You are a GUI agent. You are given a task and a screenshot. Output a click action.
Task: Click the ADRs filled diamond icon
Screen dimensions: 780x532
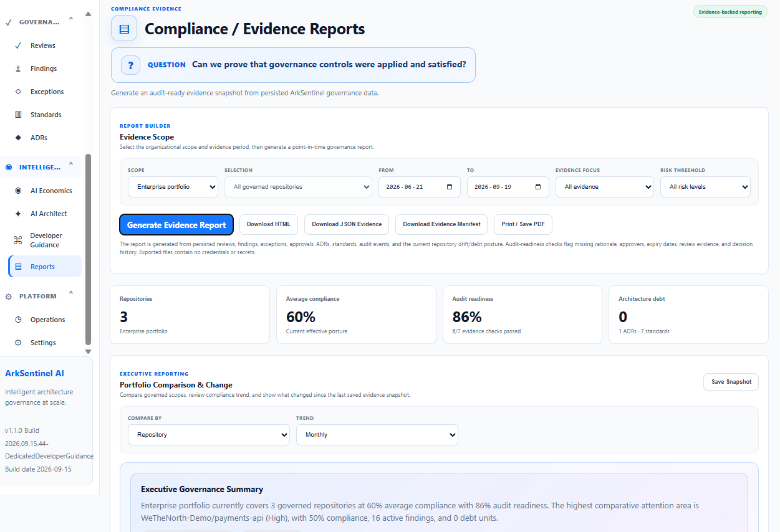(x=18, y=138)
